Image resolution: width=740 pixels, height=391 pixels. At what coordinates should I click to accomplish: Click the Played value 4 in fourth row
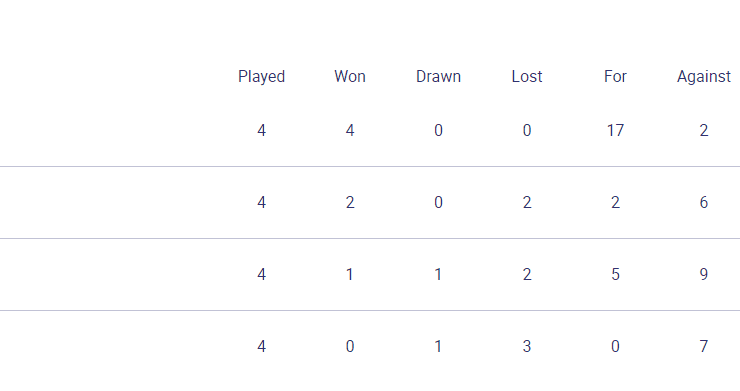[261, 347]
